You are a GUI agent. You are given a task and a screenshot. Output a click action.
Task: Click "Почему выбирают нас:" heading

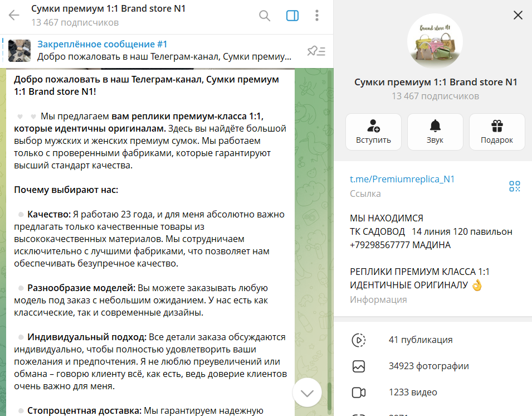point(66,190)
